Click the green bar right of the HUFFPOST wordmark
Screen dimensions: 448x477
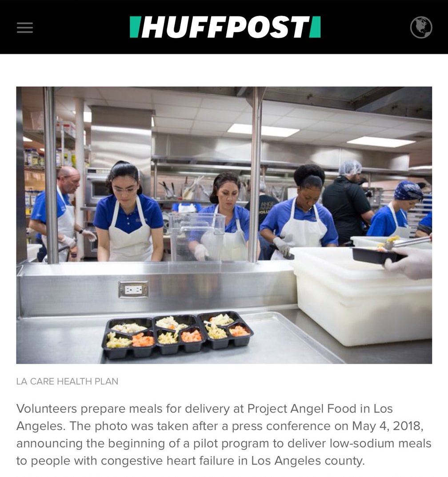316,27
